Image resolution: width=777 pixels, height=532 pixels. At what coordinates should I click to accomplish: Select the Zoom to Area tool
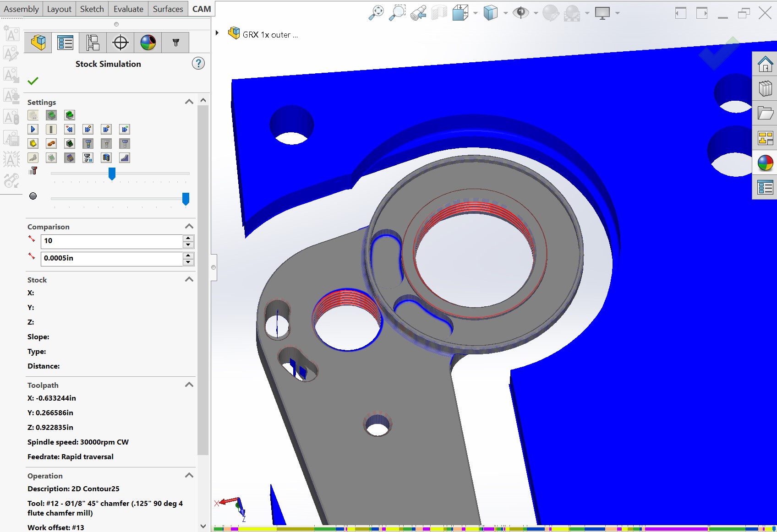click(397, 13)
